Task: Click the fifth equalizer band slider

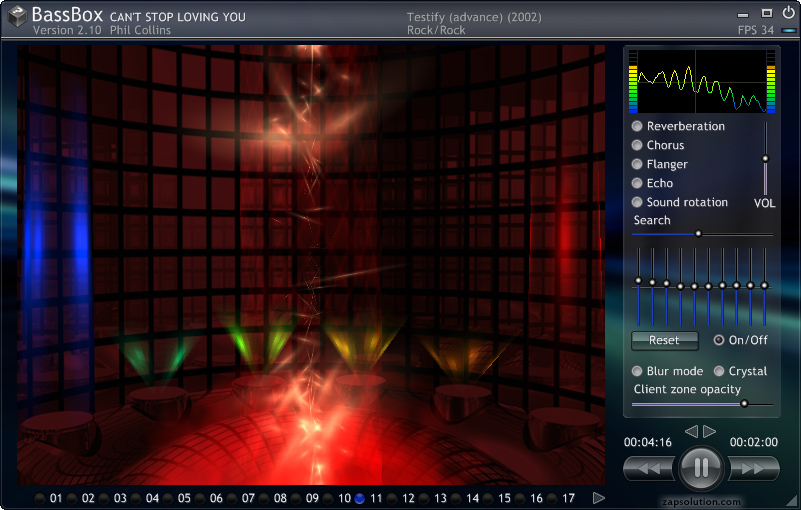Action: (694, 287)
